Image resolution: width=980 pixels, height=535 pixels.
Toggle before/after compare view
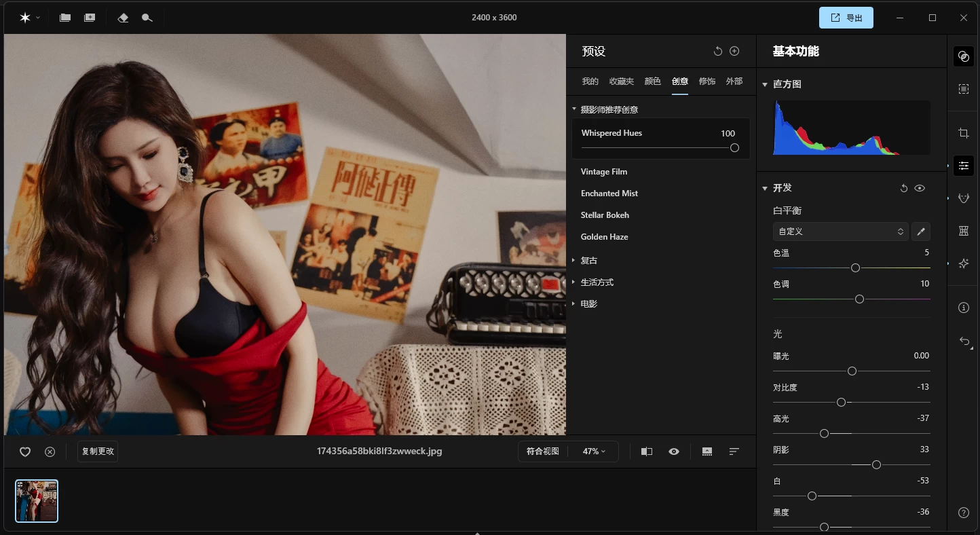coord(647,451)
